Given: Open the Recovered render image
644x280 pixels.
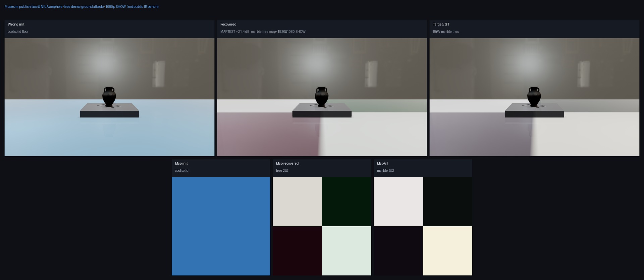Looking at the screenshot, I should tap(322, 97).
